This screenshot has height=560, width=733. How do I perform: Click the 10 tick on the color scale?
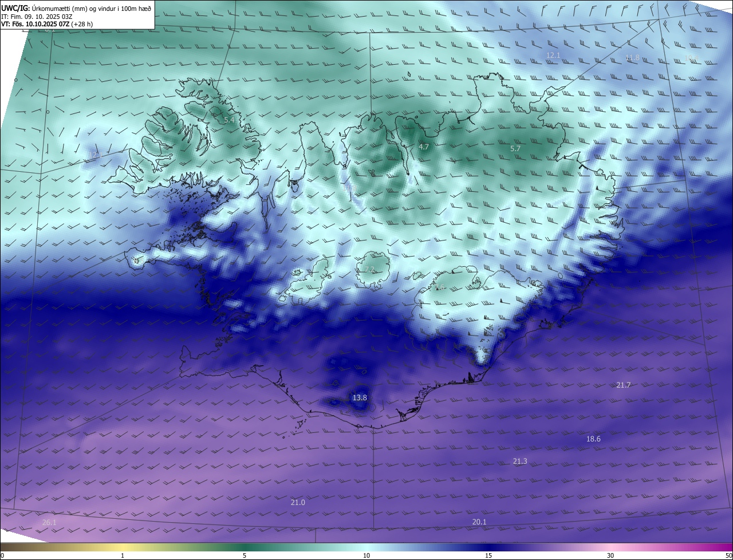(x=366, y=556)
